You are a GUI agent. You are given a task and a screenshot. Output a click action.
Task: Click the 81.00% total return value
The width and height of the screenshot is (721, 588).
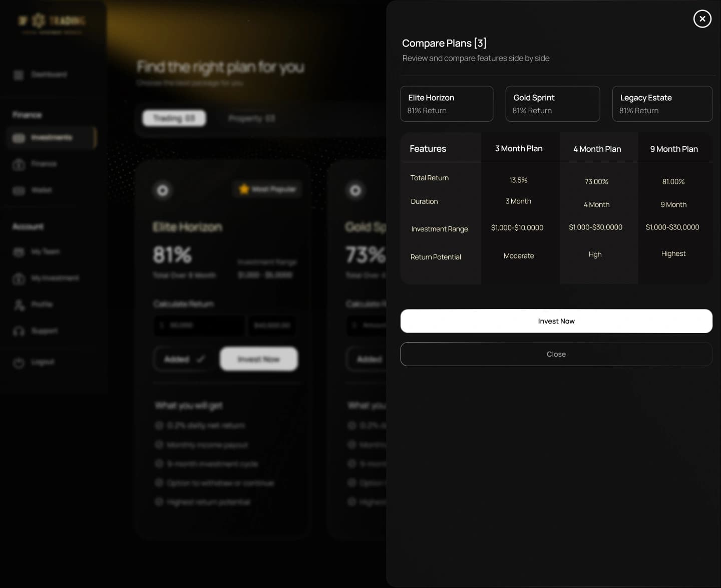[x=673, y=182]
